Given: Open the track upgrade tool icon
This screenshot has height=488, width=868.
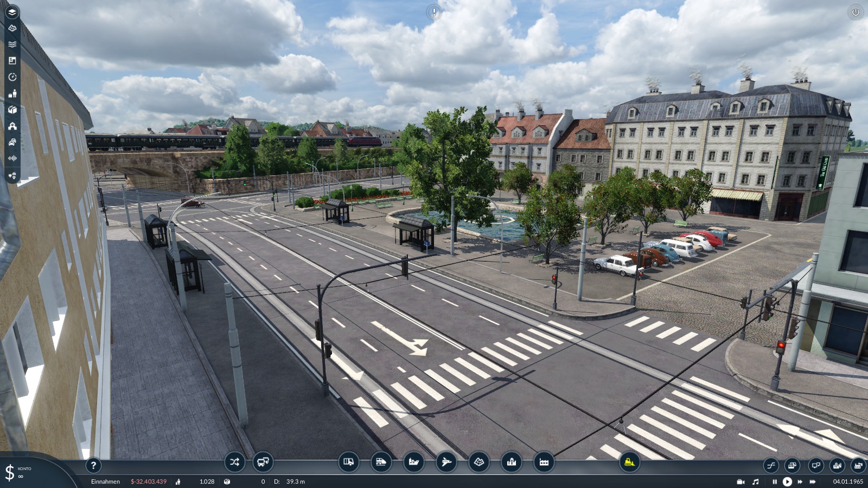Looking at the screenshot, I should click(771, 465).
